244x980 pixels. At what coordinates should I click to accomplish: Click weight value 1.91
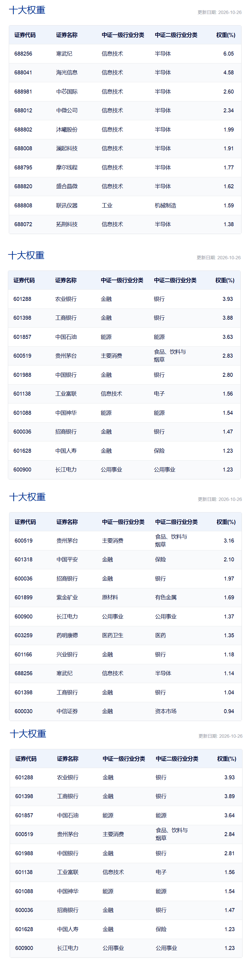229,149
